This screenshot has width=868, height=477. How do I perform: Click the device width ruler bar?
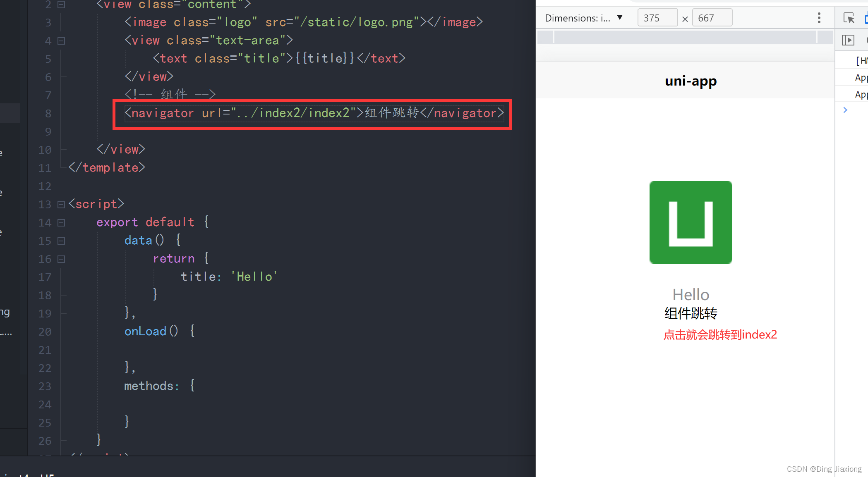coord(685,37)
